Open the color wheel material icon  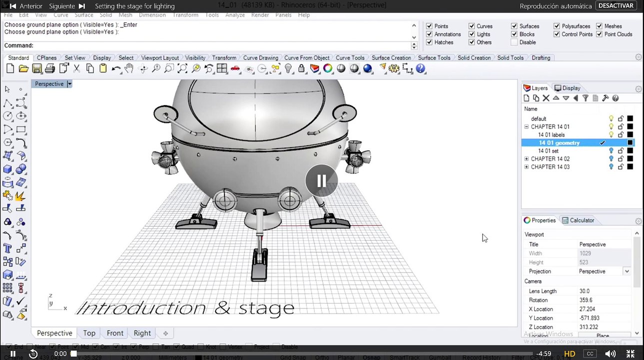(328, 68)
